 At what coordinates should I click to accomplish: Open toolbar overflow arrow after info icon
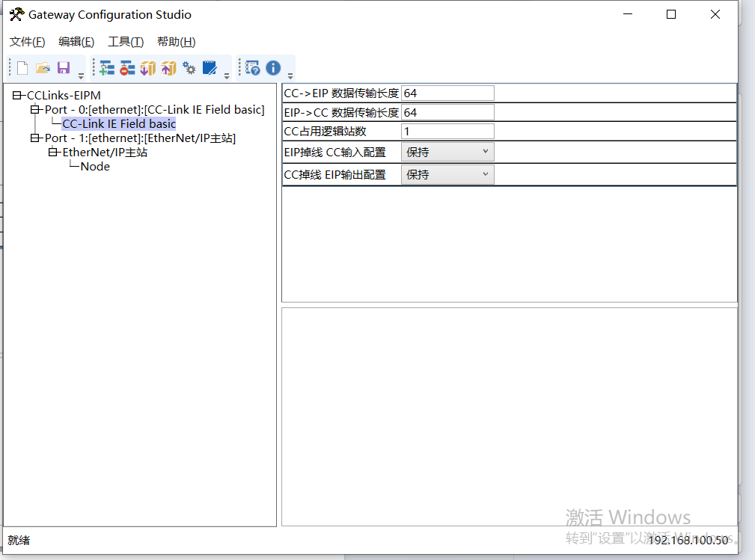290,76
